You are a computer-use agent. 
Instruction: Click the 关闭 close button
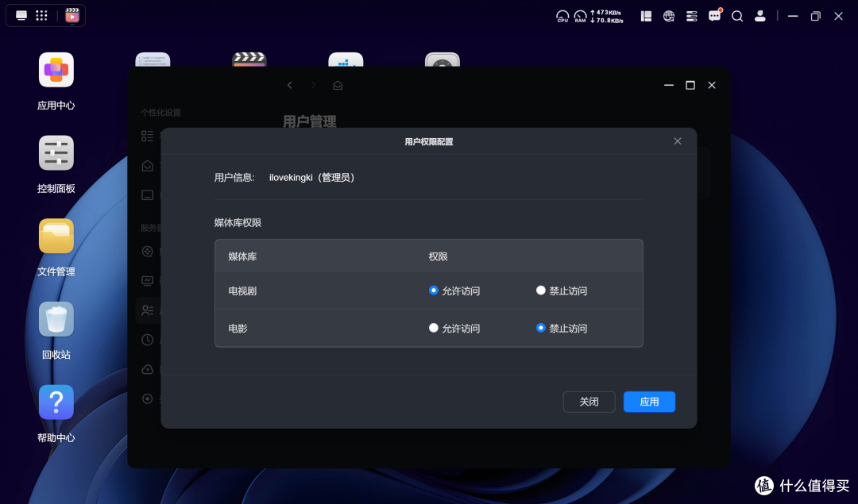[x=589, y=402]
